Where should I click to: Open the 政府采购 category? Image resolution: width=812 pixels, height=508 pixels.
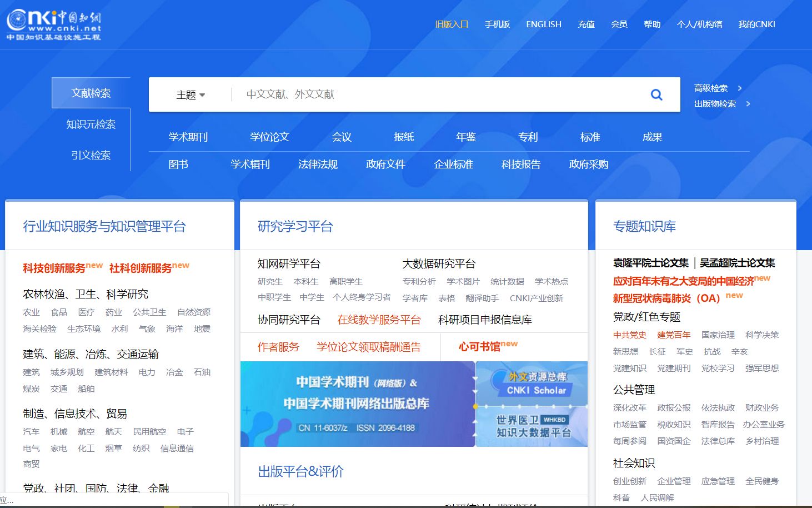589,165
